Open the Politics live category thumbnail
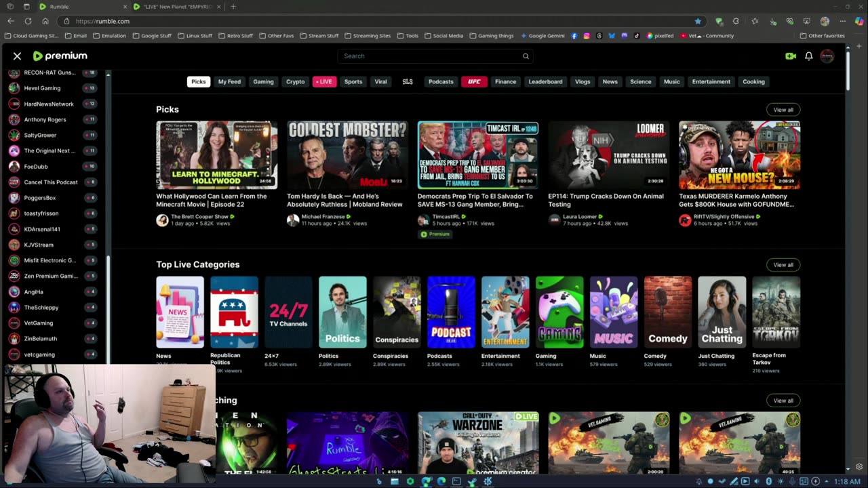868x488 pixels. (342, 312)
